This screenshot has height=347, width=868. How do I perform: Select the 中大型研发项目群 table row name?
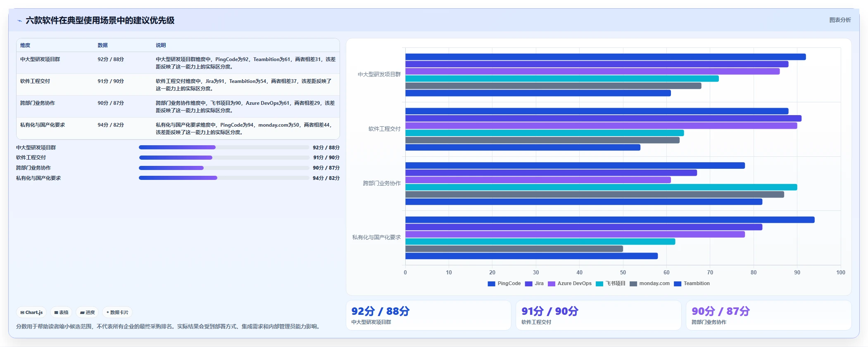click(x=40, y=59)
